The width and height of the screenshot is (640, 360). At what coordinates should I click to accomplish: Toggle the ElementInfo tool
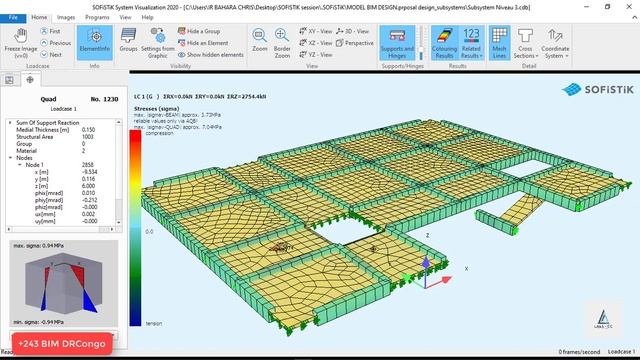click(x=95, y=42)
